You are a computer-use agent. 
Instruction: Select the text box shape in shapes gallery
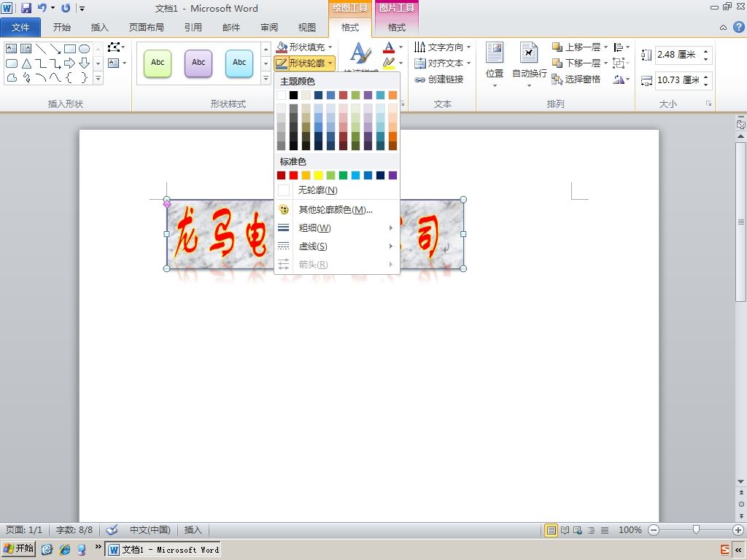point(12,49)
